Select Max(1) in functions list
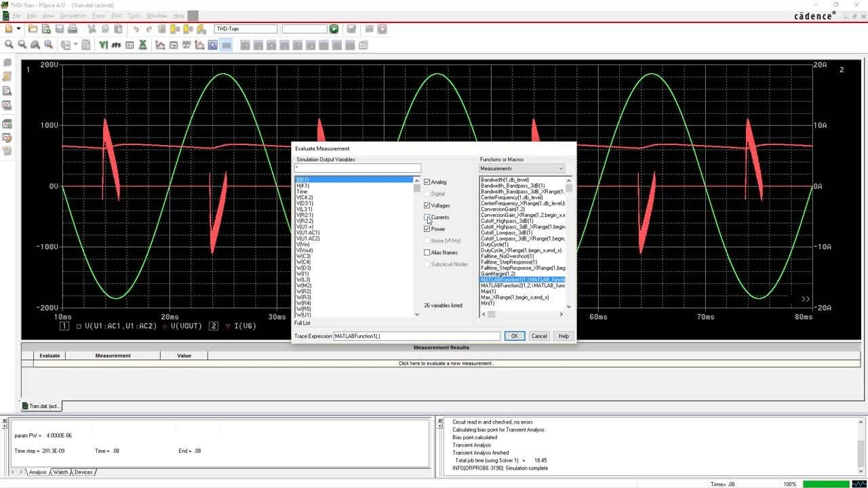The width and height of the screenshot is (868, 488). 489,291
